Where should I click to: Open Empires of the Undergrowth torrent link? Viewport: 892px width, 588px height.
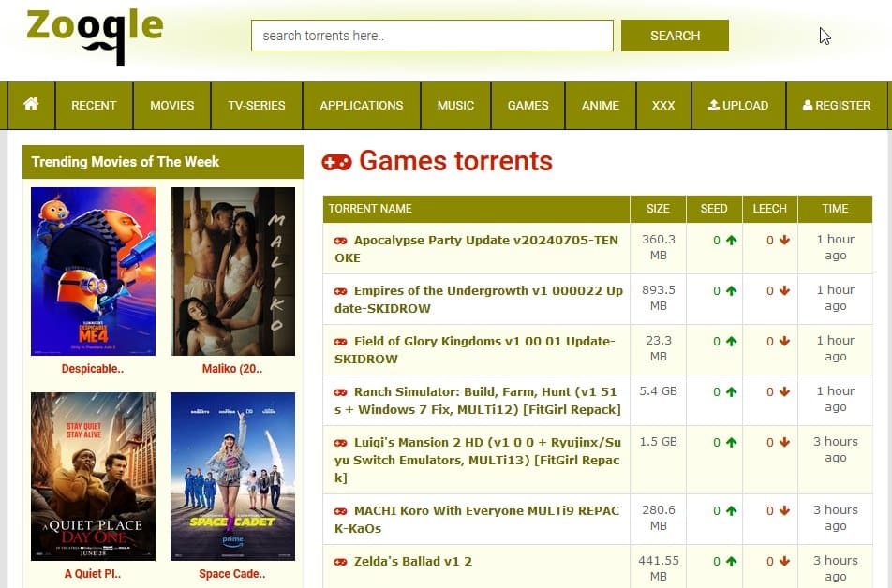[x=479, y=300]
